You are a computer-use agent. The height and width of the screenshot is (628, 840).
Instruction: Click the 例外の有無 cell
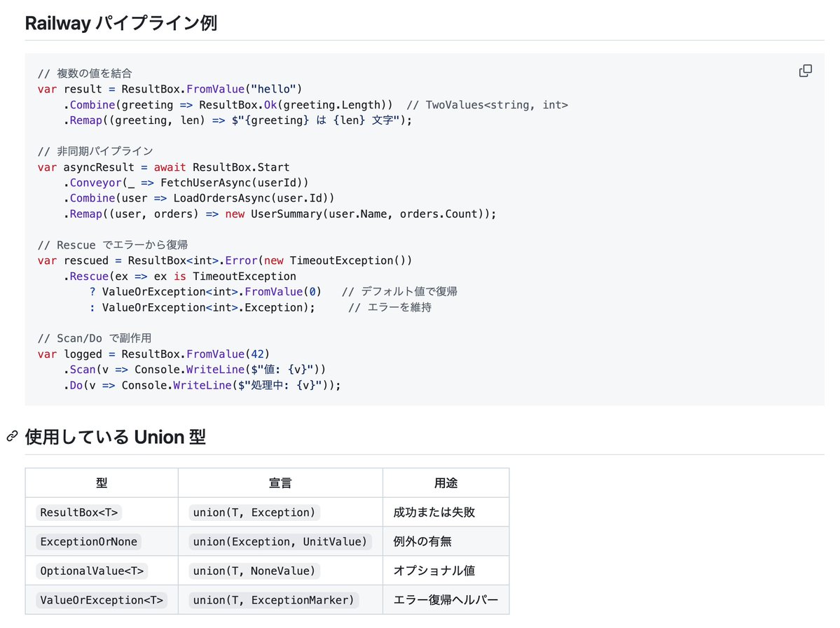446,541
